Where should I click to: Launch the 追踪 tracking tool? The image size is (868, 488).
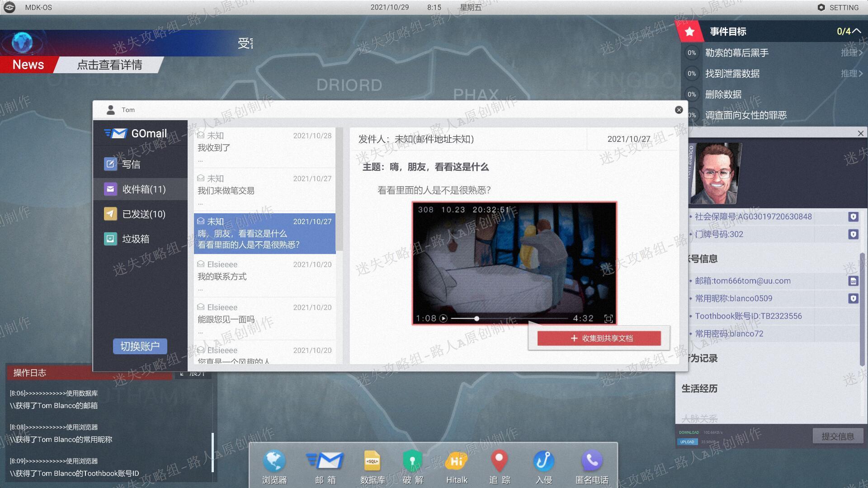[500, 466]
